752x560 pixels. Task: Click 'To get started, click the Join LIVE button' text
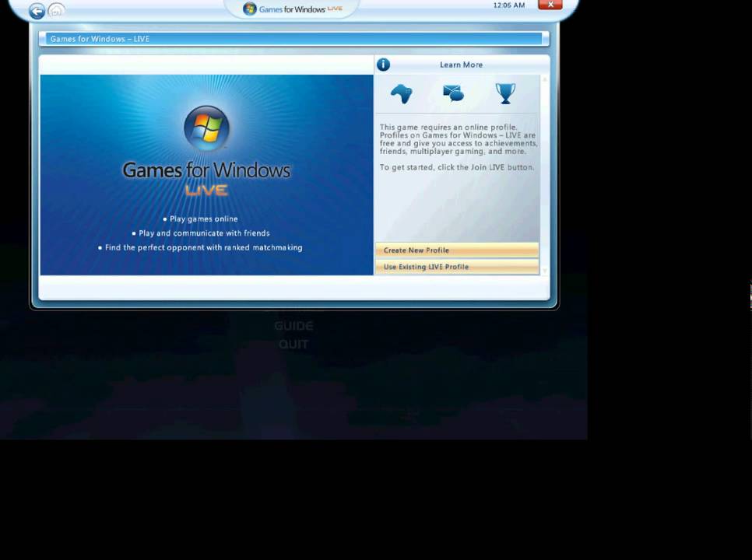click(456, 167)
